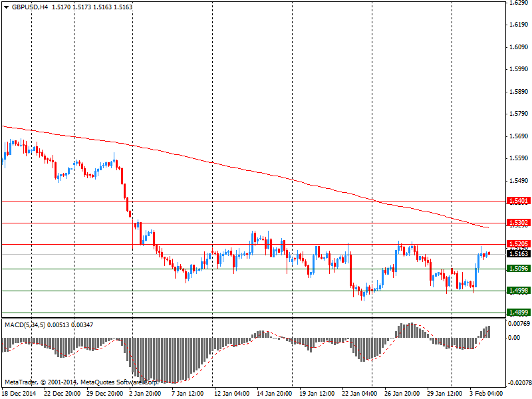Click the 1.5990 price scale value
Image resolution: width=532 pixels, height=399 pixels.
pos(519,69)
